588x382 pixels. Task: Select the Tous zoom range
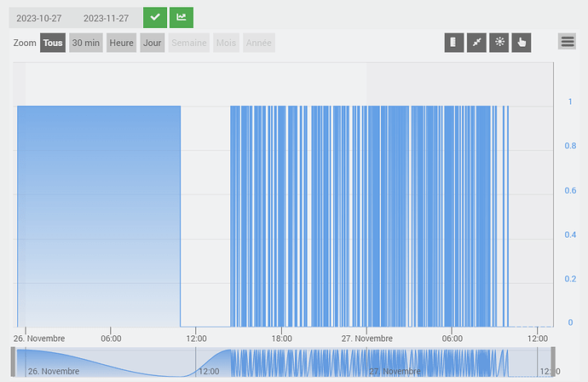53,43
